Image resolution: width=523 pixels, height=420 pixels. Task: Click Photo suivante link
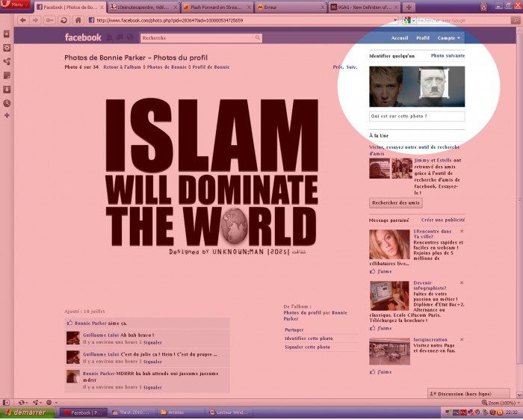click(448, 56)
